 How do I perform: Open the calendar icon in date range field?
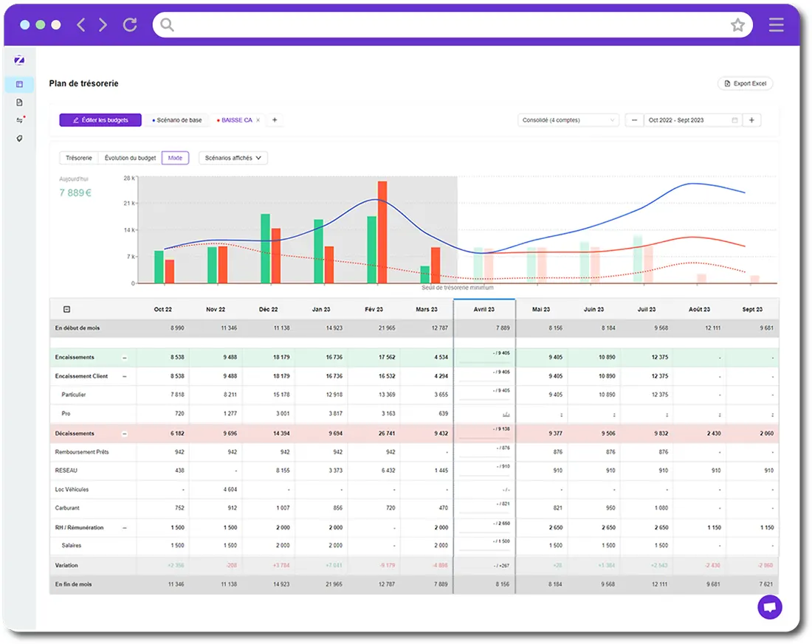[734, 120]
